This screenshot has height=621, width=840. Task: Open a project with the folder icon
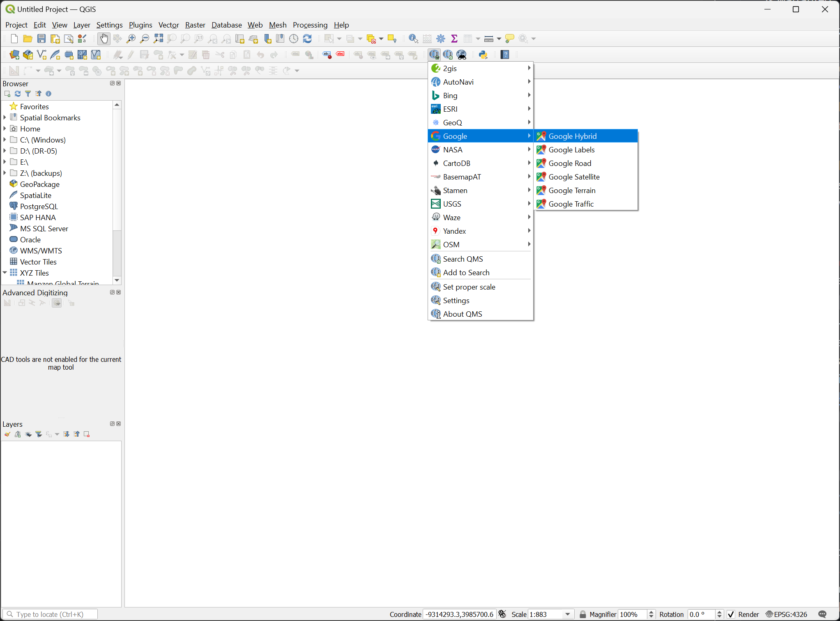(28, 39)
